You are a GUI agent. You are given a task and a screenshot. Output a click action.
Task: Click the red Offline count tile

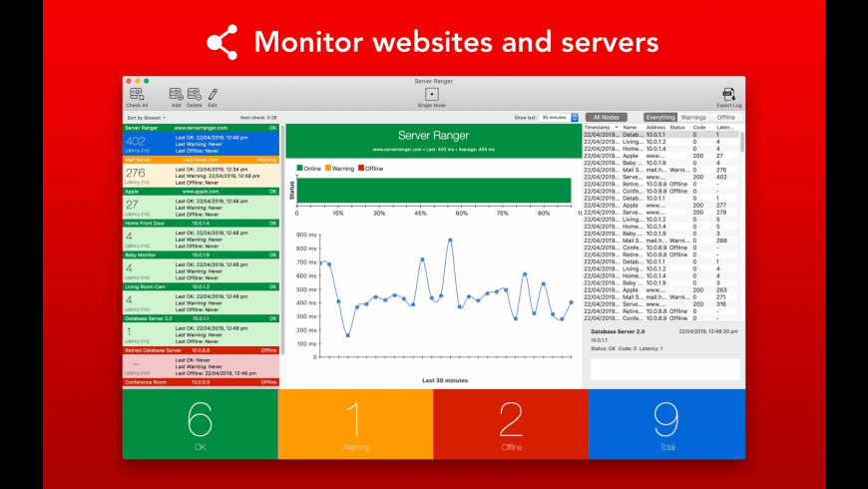tap(511, 424)
